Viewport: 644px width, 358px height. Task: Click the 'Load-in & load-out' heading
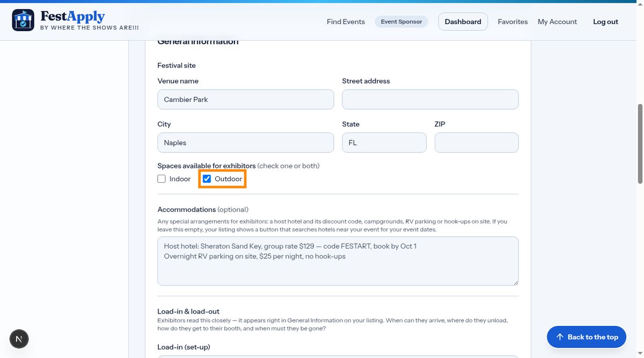coord(188,311)
